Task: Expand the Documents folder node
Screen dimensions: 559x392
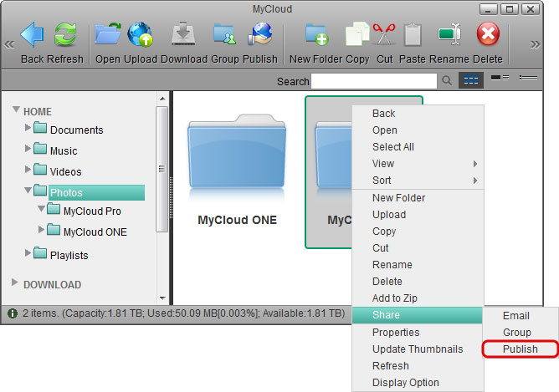Action: pos(28,128)
